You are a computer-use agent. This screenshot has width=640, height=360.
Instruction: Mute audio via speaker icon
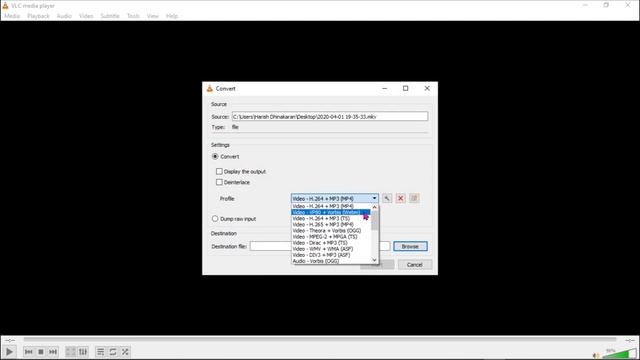[x=596, y=356]
